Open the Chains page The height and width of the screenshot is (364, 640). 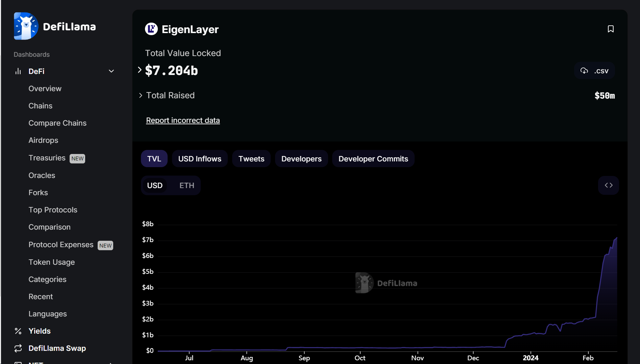click(x=41, y=106)
